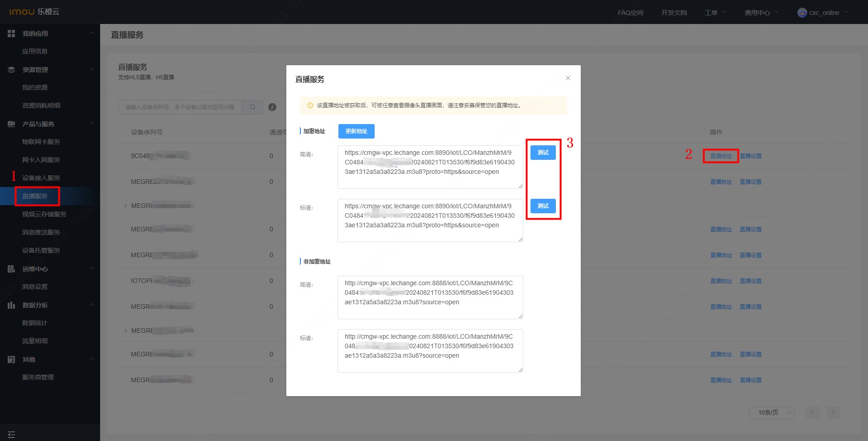Expand the first MEGRI device row arrow
The image size is (868, 441).
125,206
